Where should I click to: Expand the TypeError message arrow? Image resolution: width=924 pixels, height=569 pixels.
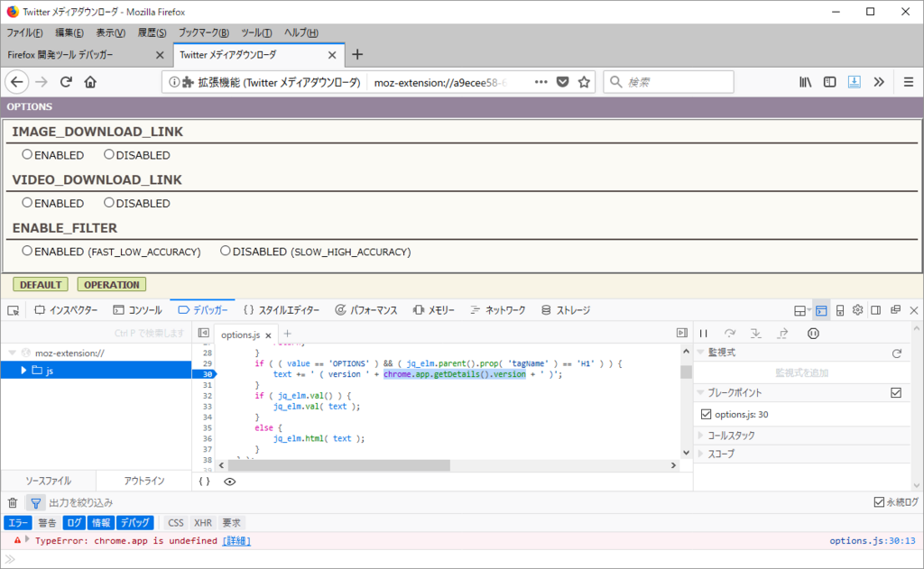[27, 539]
